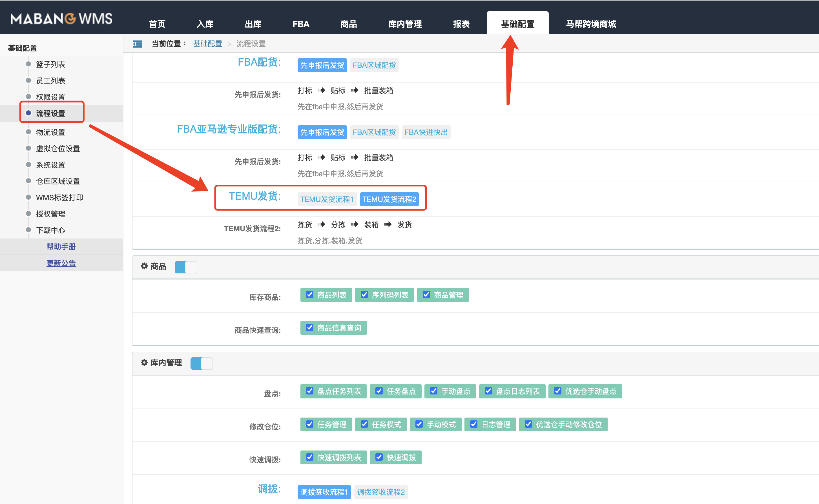
Task: Click 基础配置 breadcrumb link
Action: click(x=207, y=44)
